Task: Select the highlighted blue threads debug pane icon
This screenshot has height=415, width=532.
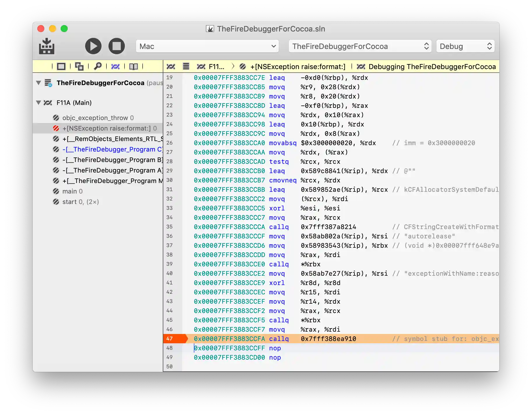Action: (x=116, y=66)
